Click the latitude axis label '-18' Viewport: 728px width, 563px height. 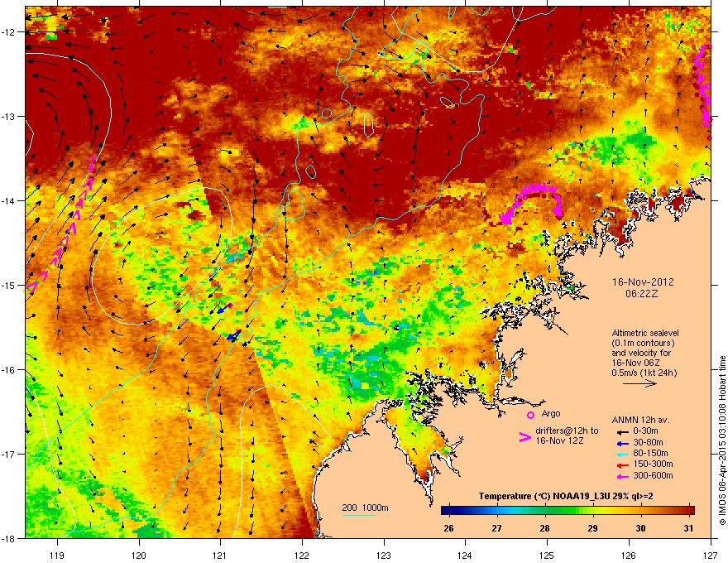click(8, 538)
